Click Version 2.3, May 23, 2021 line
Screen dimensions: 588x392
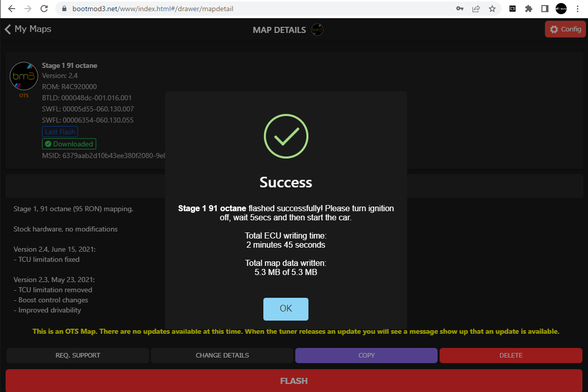(54, 280)
